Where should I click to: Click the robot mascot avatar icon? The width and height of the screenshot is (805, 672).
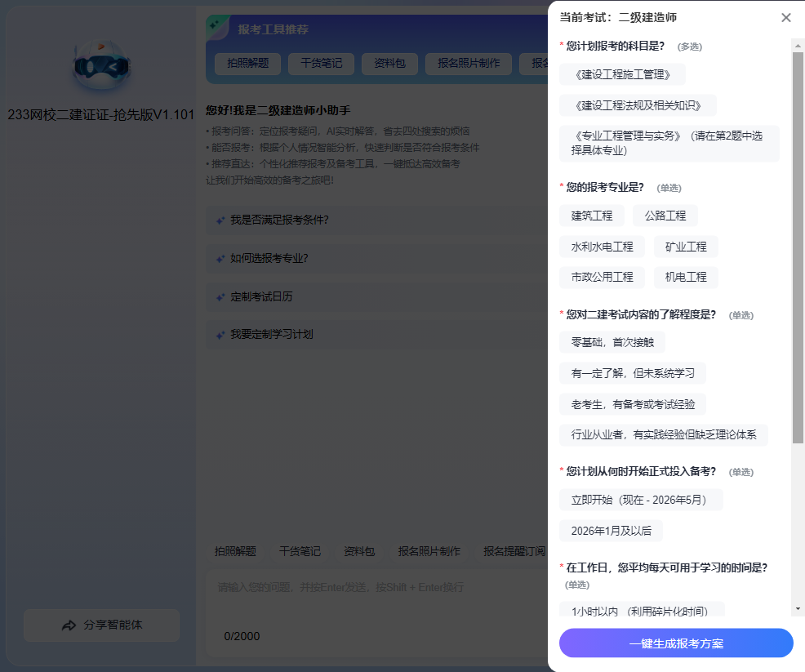(x=100, y=68)
